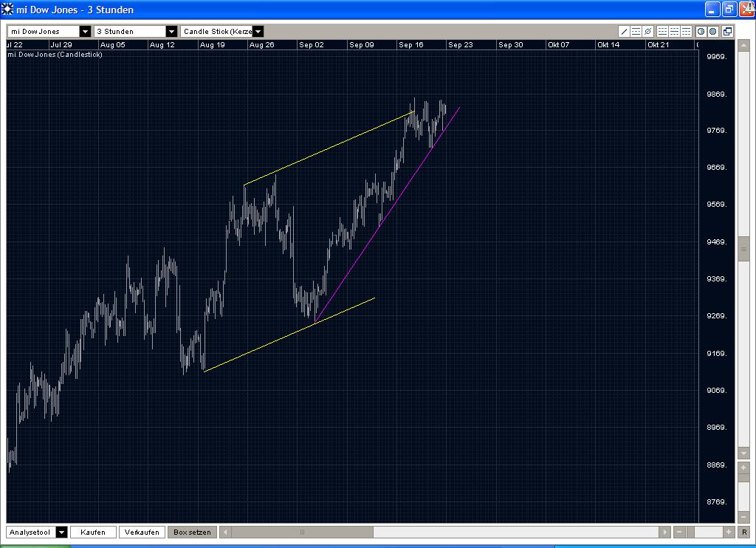Screen dimensions: 756x548
Task: Open the 3 Stunden timeframe dropdown
Action: pos(172,31)
